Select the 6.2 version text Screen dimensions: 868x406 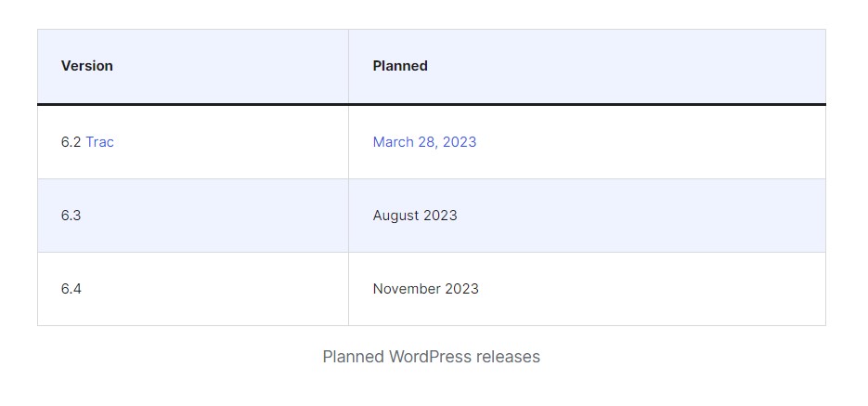[71, 142]
